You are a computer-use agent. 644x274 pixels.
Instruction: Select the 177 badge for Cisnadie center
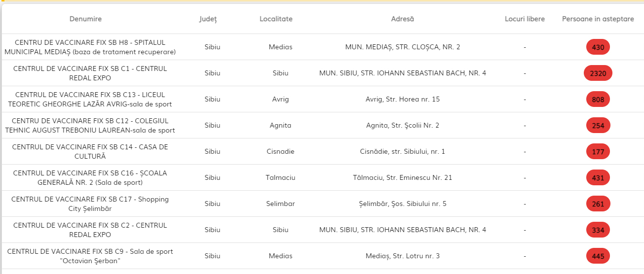[x=598, y=152]
